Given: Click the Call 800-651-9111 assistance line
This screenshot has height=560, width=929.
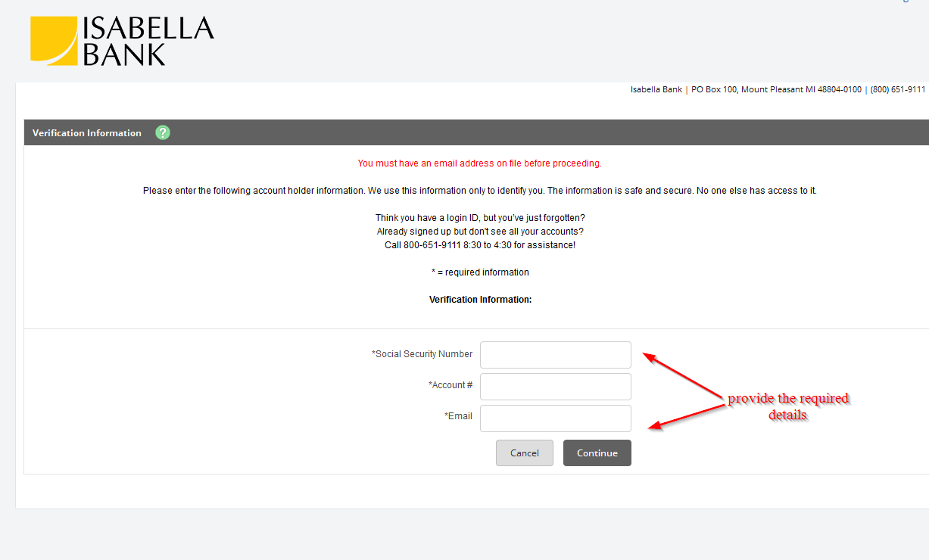Looking at the screenshot, I should pyautogui.click(x=480, y=245).
